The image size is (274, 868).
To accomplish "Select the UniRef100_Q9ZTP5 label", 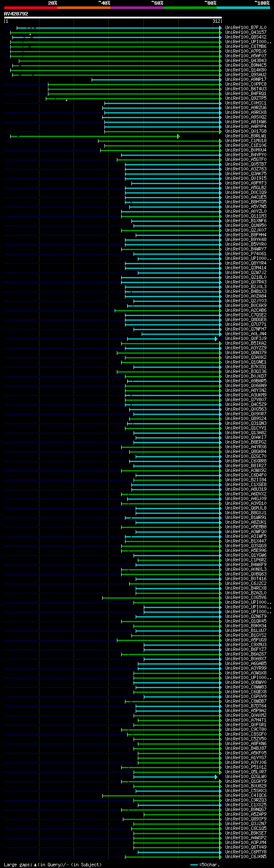I will tap(246, 98).
